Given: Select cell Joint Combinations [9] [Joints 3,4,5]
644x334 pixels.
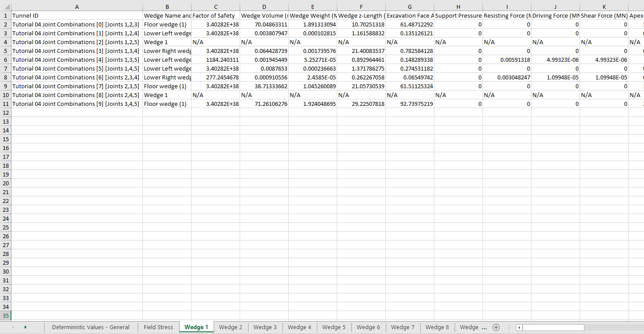Looking at the screenshot, I should tap(77, 104).
